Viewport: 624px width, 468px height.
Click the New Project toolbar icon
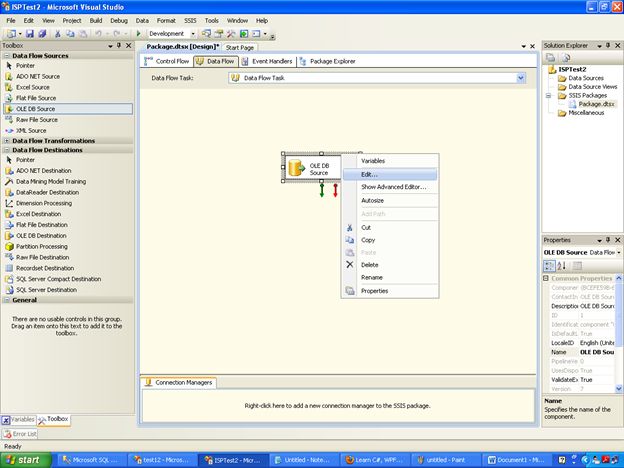pyautogui.click(x=11, y=34)
